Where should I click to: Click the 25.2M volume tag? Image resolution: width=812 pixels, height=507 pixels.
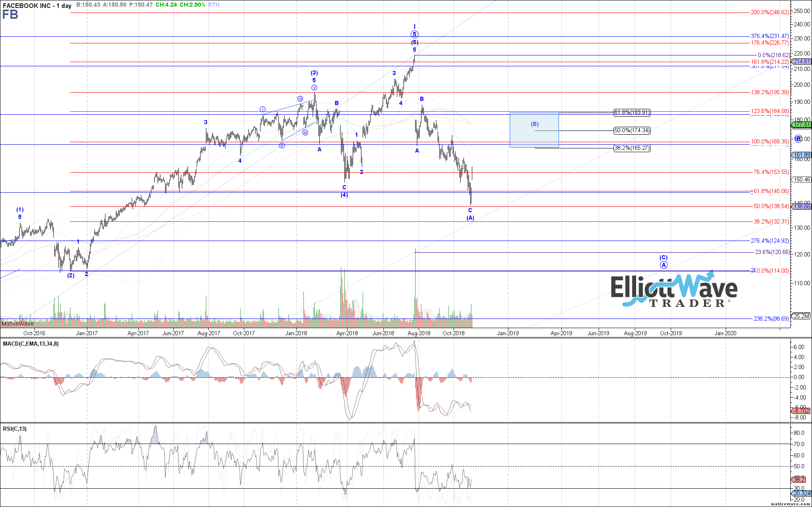pos(802,316)
